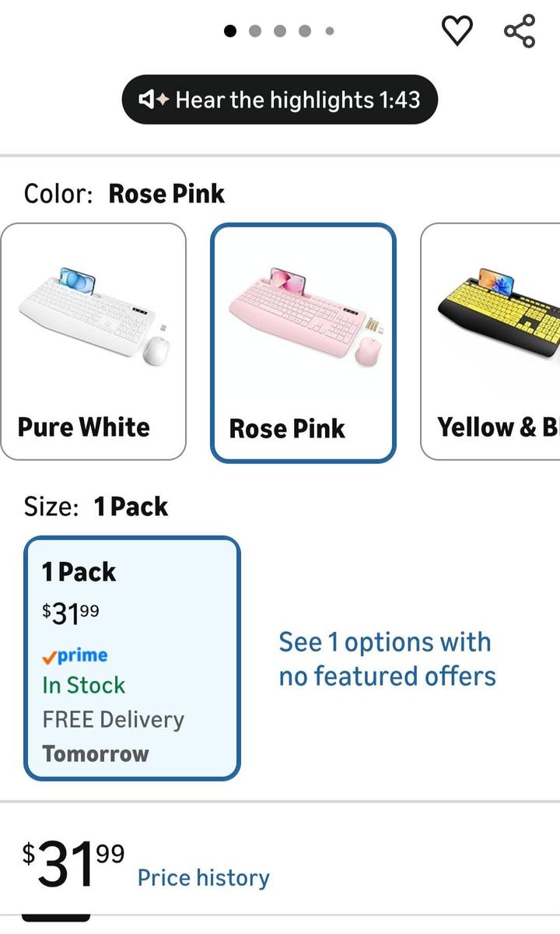Viewport: 560px width, 934px height.
Task: Open See 1 options with no featured offers
Action: [x=387, y=659]
